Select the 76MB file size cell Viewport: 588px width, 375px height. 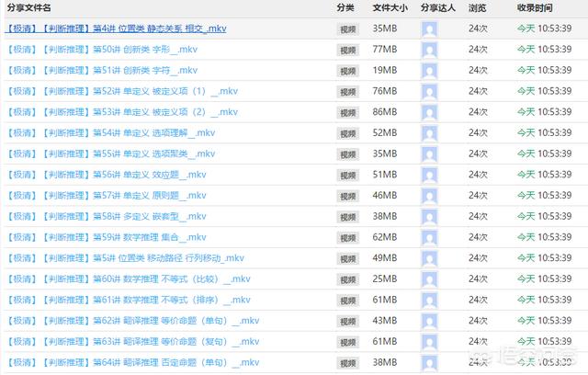[385, 91]
